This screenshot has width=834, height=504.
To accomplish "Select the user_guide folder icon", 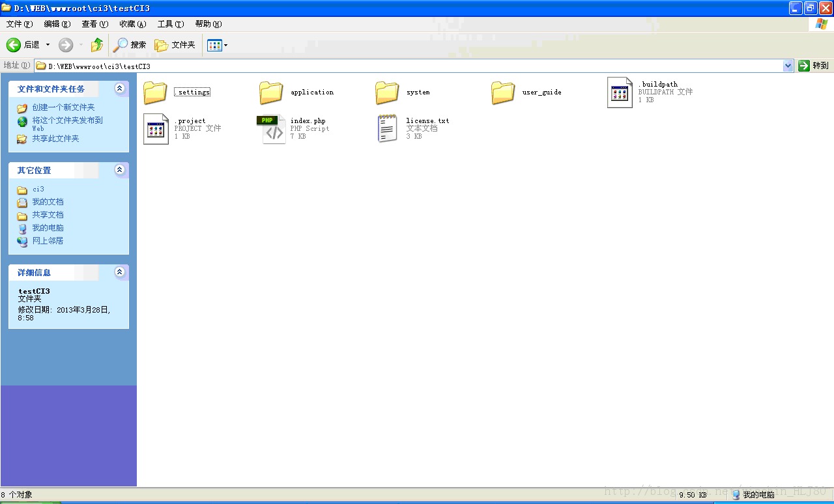I will 503,92.
